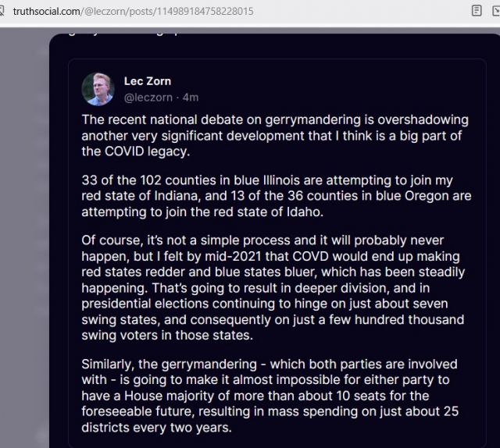Image resolution: width=500 pixels, height=448 pixels.
Task: Click the truthsocial.com domain in the URL
Action: point(47,11)
